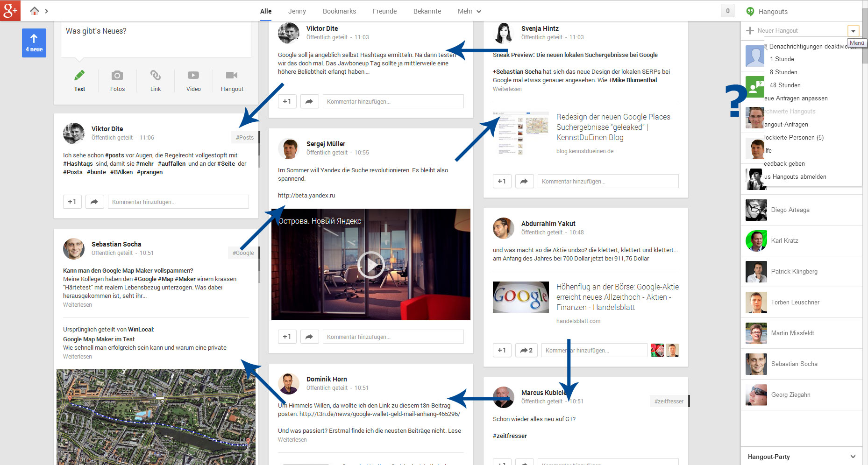Open Dominik Horn's profile name
This screenshot has width=868, height=465.
[327, 379]
